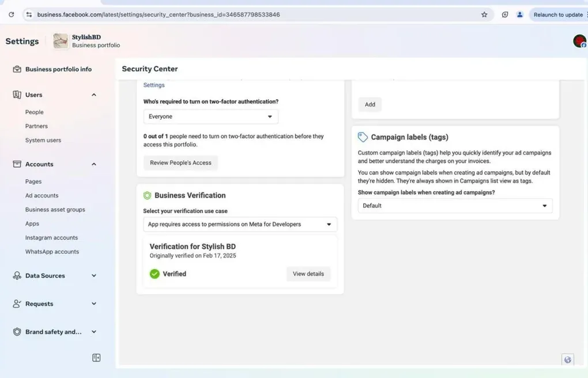
Task: Open Partners under Users
Action: (x=36, y=126)
